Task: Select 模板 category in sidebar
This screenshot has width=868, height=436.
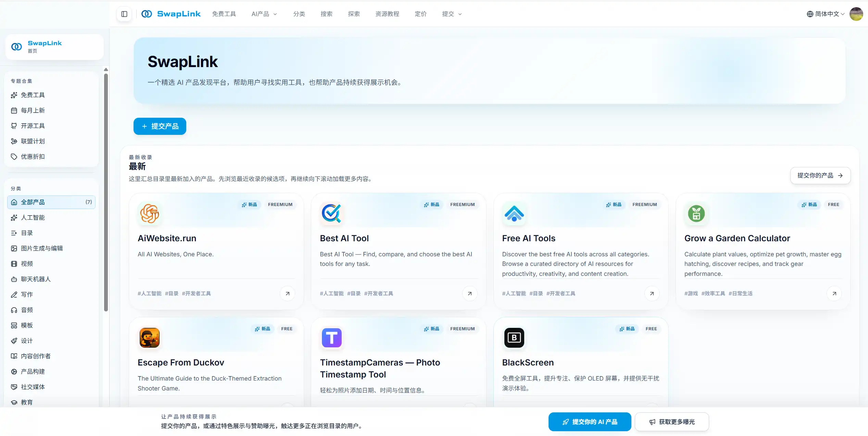Action: pyautogui.click(x=51, y=325)
